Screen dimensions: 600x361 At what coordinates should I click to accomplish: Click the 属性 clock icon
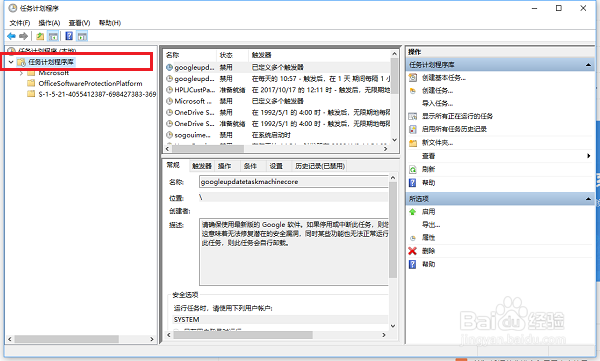[412, 238]
